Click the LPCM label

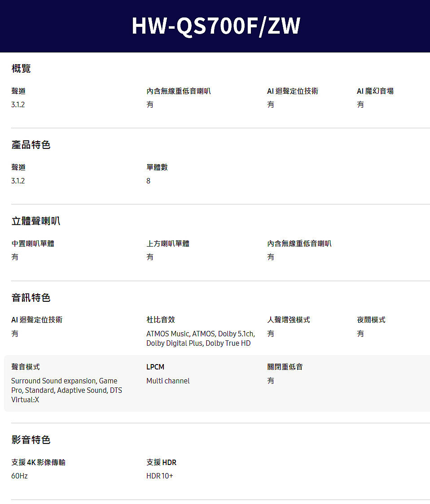(155, 367)
